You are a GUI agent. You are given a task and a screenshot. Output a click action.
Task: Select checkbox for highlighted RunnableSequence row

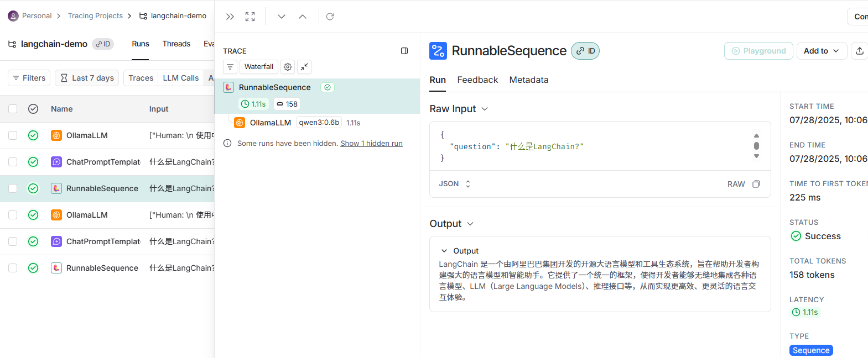[x=13, y=188]
